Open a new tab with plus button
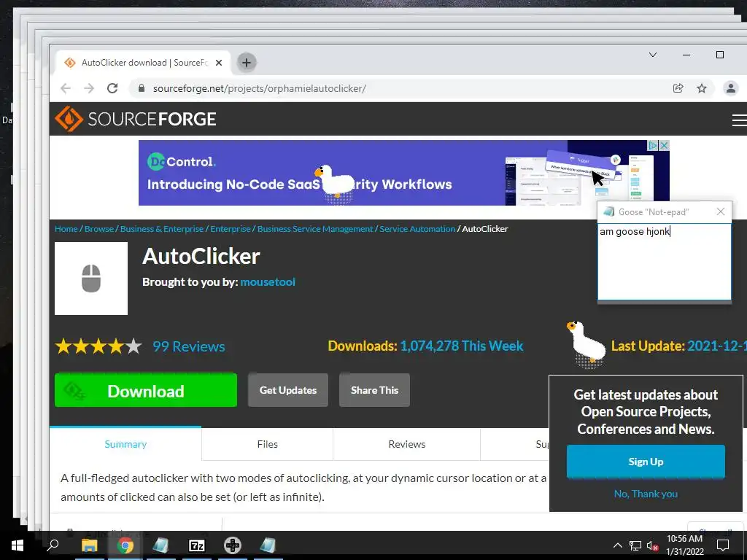The image size is (747, 560). coord(247,63)
